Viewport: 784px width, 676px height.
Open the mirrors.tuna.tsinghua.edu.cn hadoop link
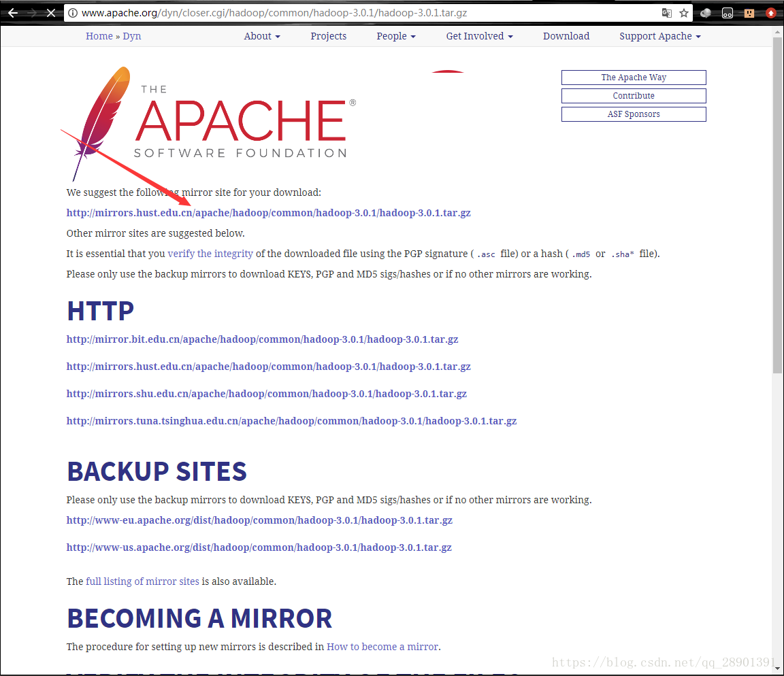(x=291, y=421)
